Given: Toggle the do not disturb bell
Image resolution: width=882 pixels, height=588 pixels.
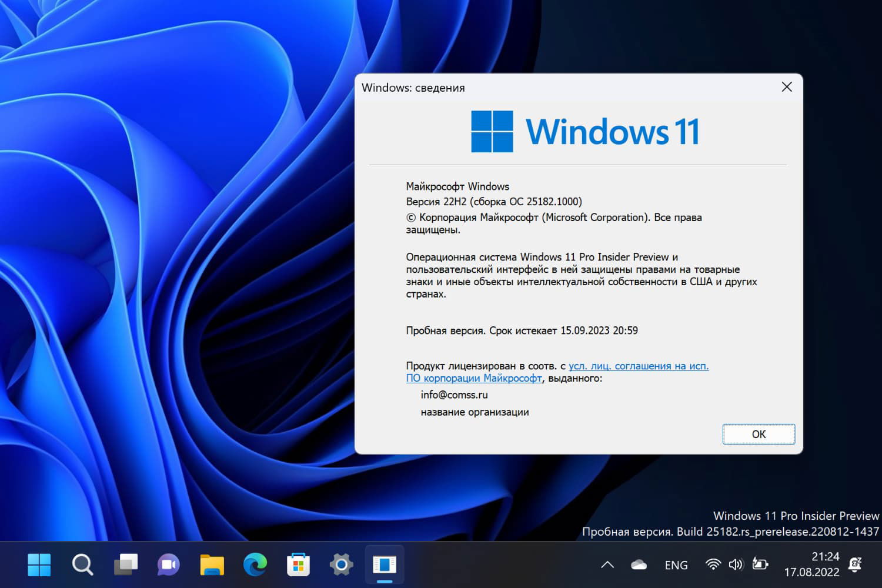Looking at the screenshot, I should pyautogui.click(x=856, y=565).
